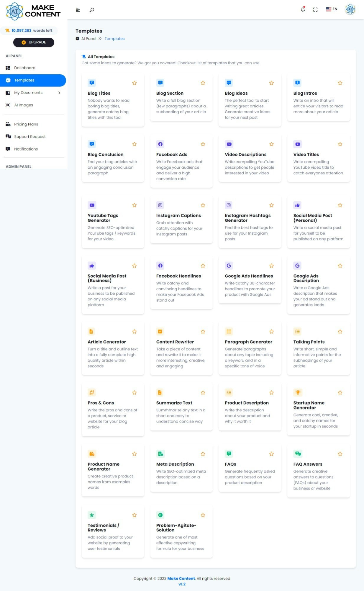Click Social Media Post (Personal) thumbs-up icon

(297, 205)
